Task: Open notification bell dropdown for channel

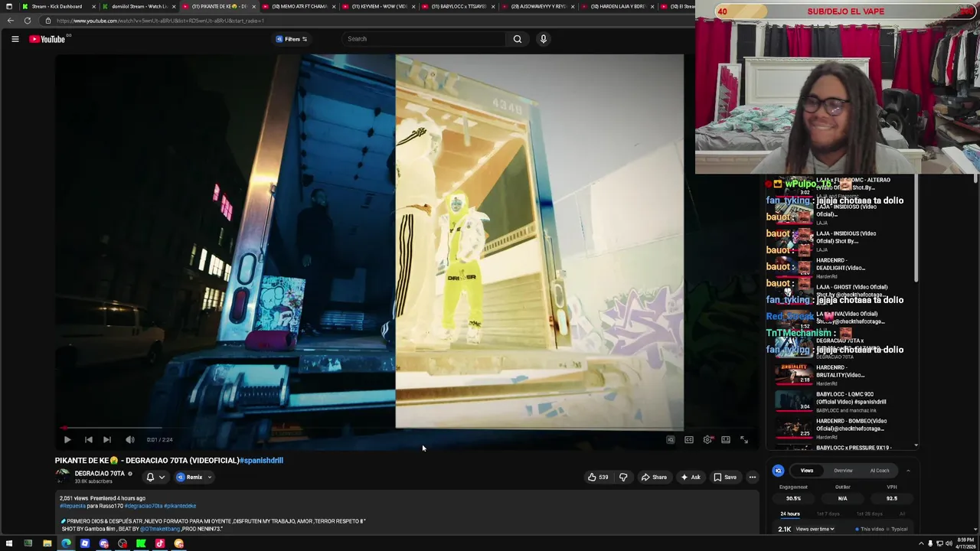Action: (x=155, y=478)
